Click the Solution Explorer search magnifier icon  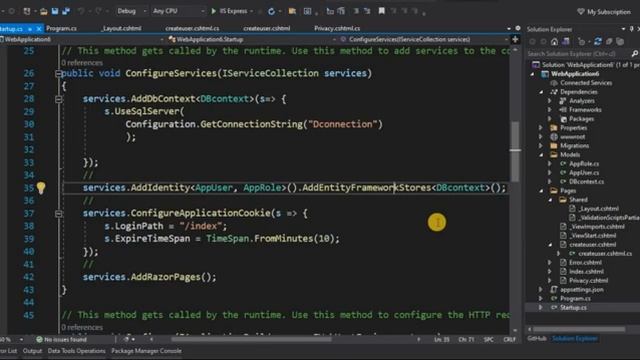point(635,54)
